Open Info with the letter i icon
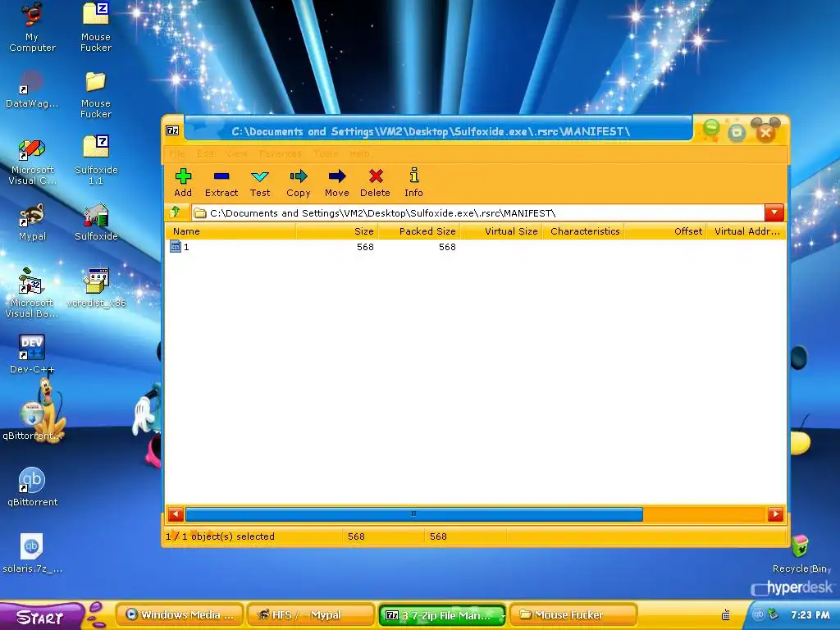This screenshot has height=630, width=840. coord(413,176)
